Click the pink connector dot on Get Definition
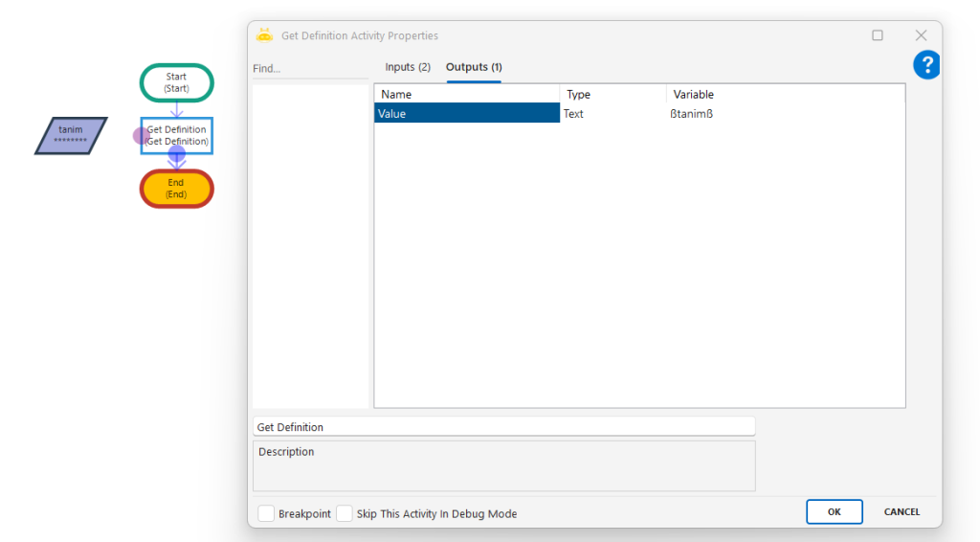Screen dimensions: 980x542 pyautogui.click(x=141, y=136)
